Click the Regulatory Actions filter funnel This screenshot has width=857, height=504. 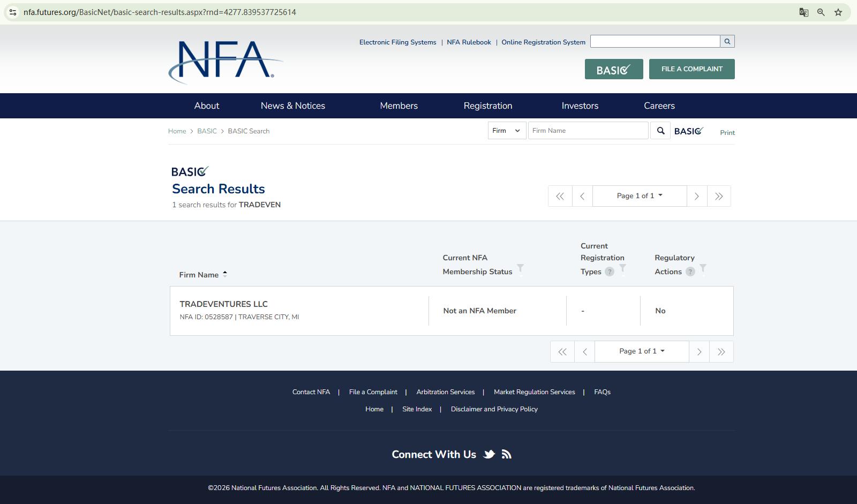pos(703,268)
